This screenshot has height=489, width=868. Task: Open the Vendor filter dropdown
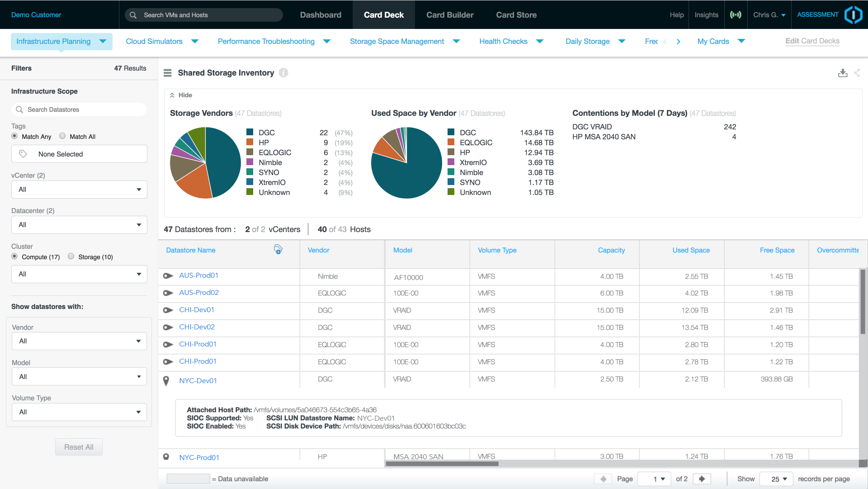click(79, 341)
